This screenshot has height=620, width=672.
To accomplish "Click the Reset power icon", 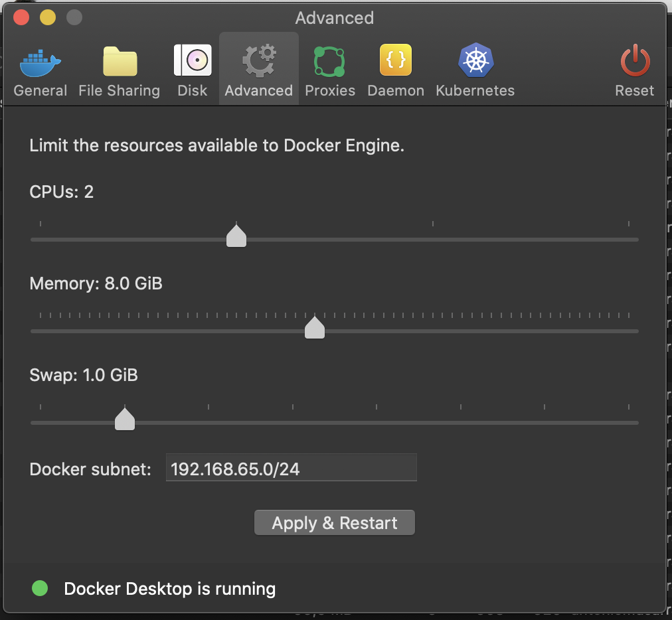I will (x=635, y=60).
